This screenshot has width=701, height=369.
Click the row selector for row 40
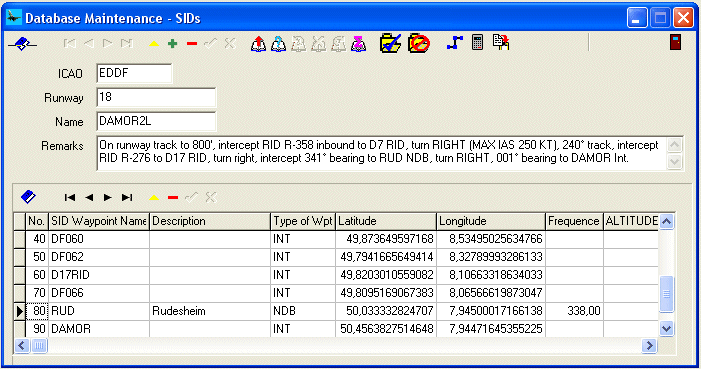click(x=19, y=239)
